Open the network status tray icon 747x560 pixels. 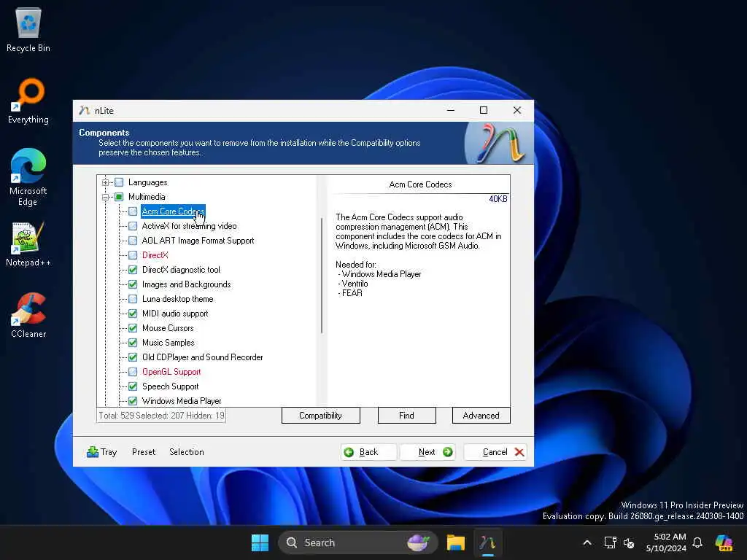point(610,542)
